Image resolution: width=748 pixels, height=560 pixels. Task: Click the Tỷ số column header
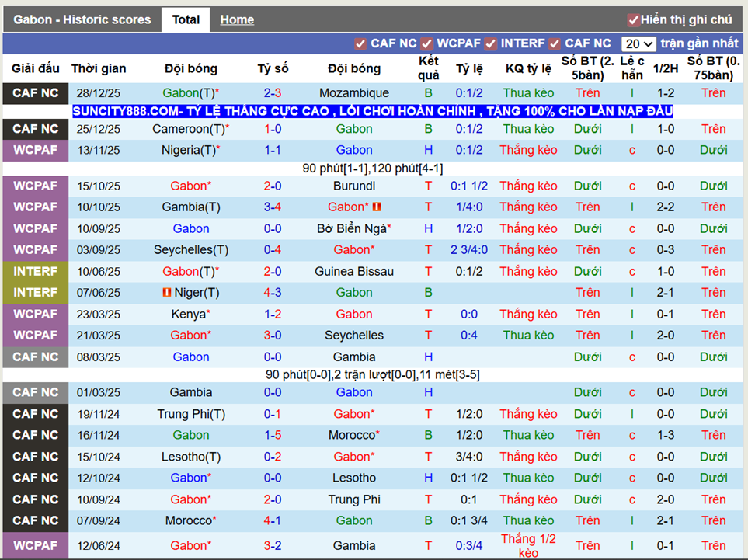tap(273, 68)
